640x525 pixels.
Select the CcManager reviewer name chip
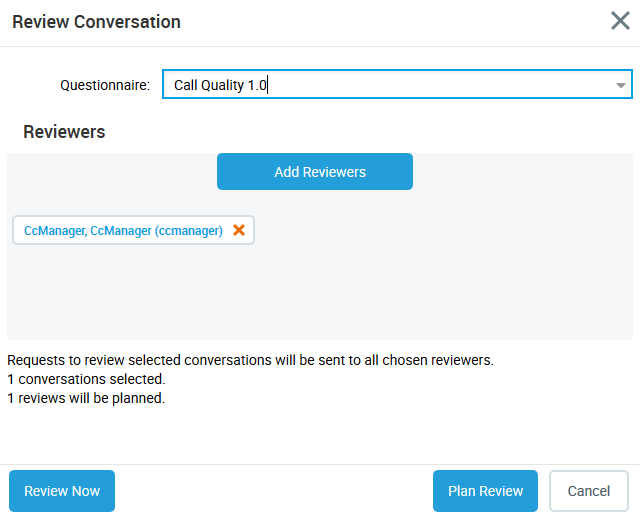[x=122, y=231]
